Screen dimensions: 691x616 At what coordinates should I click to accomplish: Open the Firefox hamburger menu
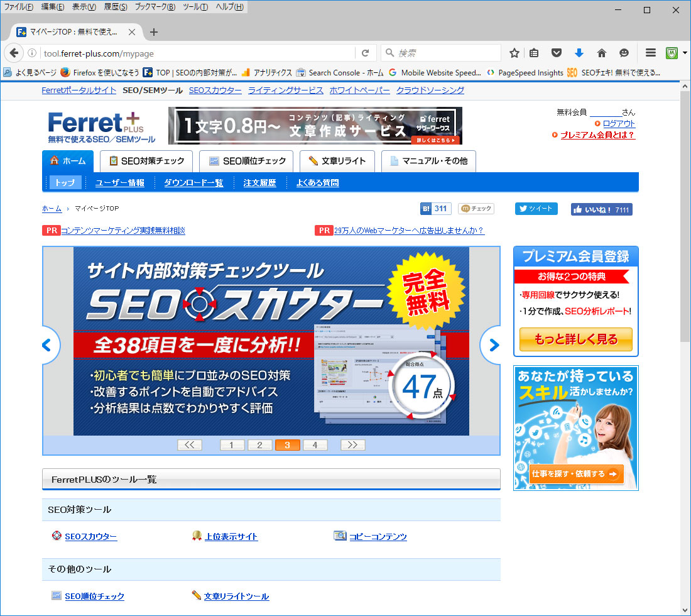pyautogui.click(x=650, y=53)
